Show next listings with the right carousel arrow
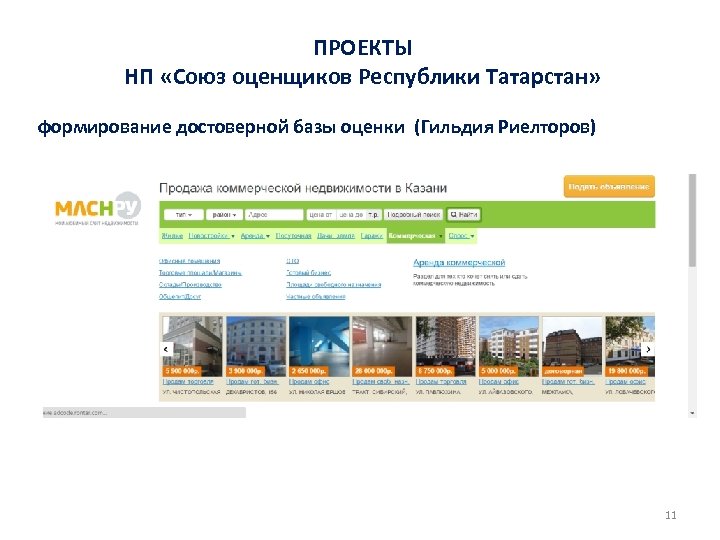This screenshot has height=540, width=720. (x=648, y=349)
